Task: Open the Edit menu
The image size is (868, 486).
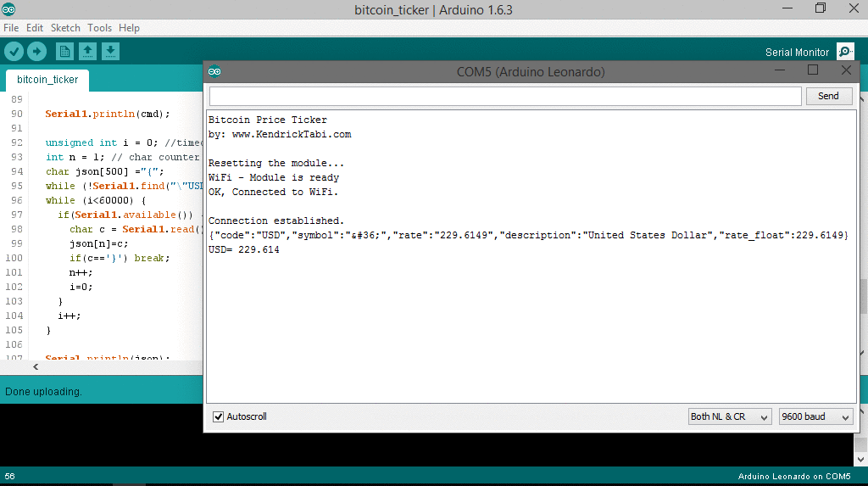Action: 34,28
